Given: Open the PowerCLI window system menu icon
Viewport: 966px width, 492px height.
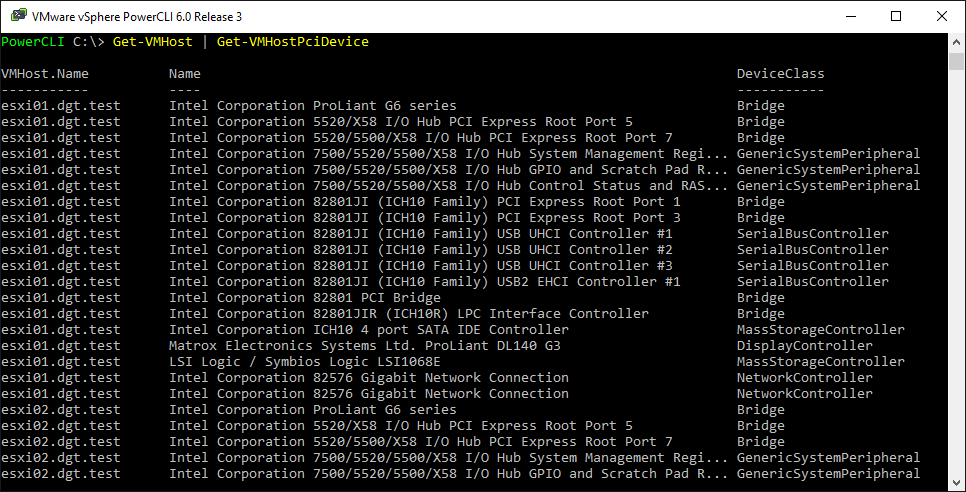Looking at the screenshot, I should pyautogui.click(x=17, y=17).
